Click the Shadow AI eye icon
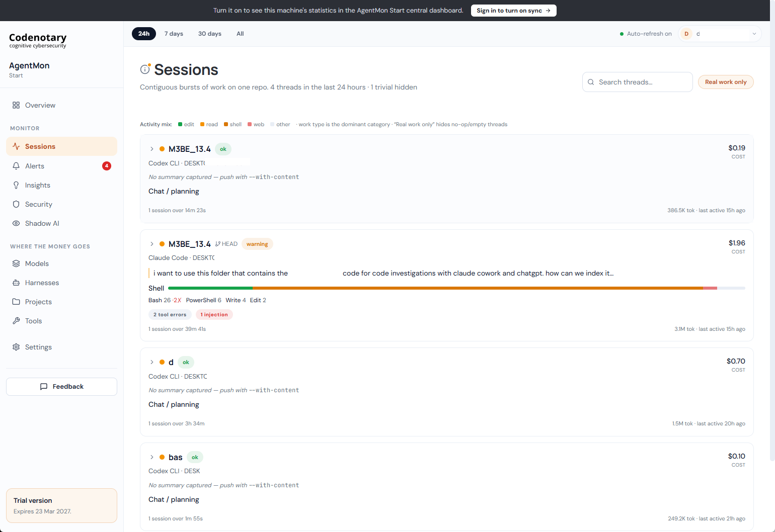The height and width of the screenshot is (532, 775). pyautogui.click(x=16, y=223)
